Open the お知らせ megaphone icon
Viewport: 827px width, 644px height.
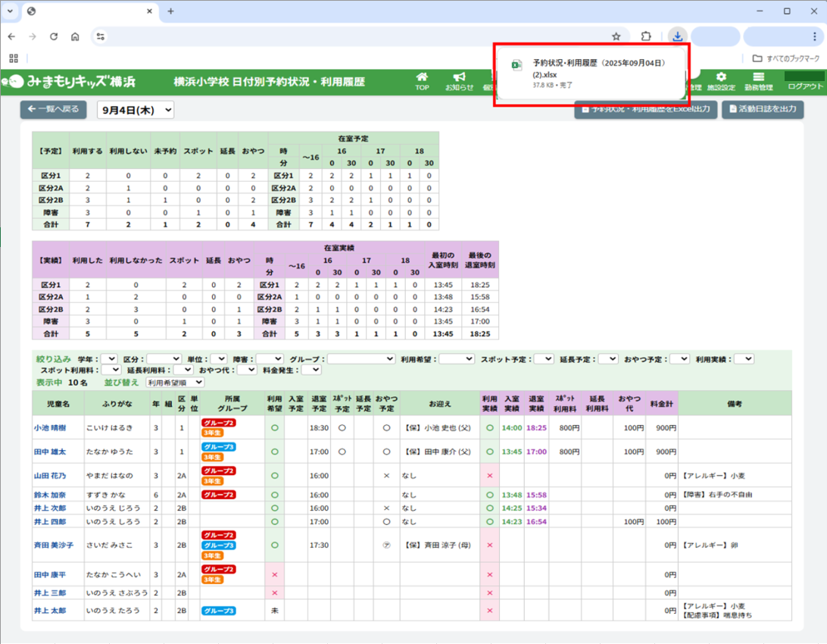pos(459,81)
